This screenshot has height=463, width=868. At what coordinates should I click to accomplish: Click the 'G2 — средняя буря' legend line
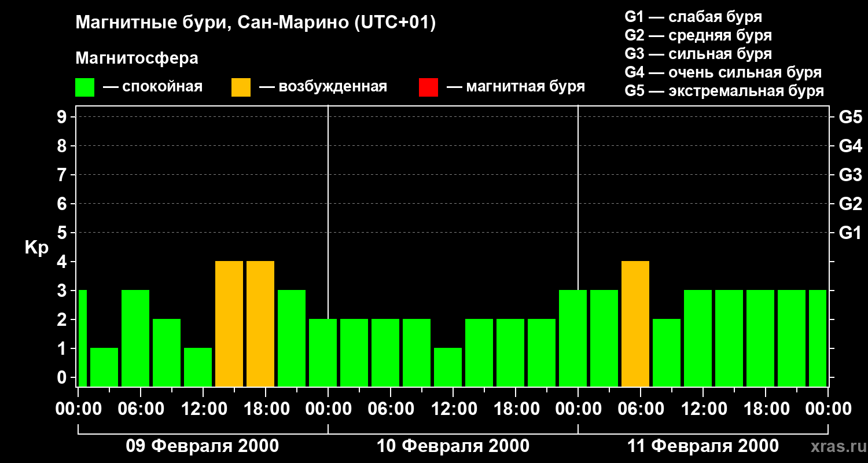[x=698, y=35]
